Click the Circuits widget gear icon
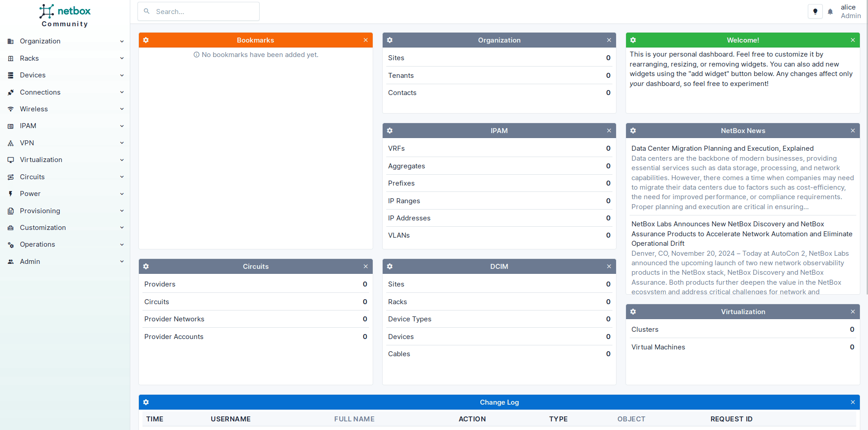 coord(146,267)
